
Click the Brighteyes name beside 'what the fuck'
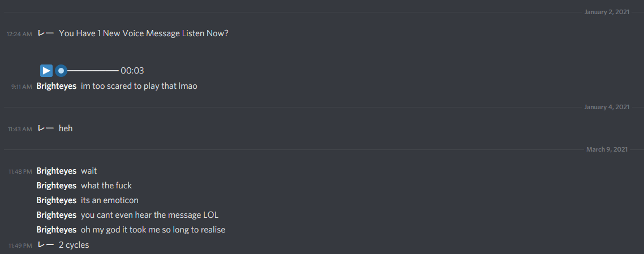[56, 186]
